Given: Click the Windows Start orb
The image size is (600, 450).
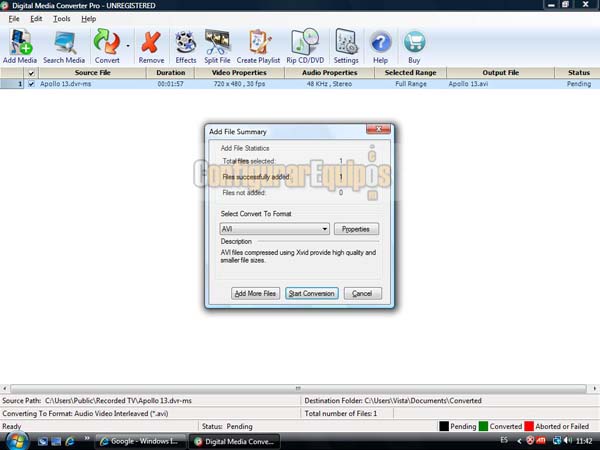Looking at the screenshot, I should (16, 440).
